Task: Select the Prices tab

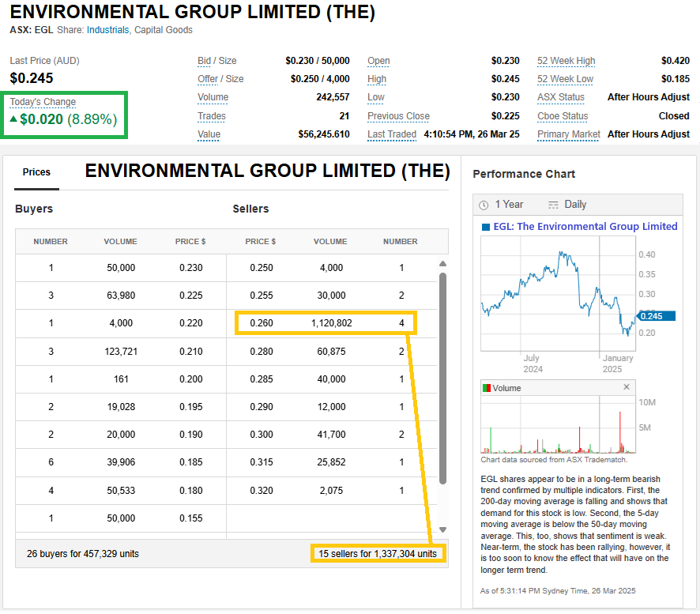Action: tap(36, 172)
